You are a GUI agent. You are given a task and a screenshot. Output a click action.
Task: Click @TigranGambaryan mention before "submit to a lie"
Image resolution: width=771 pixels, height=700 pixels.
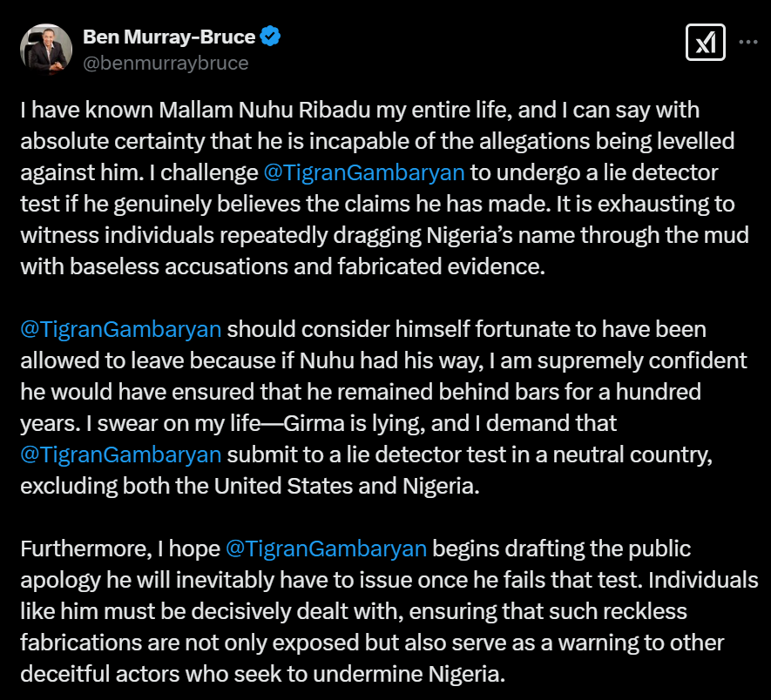[x=120, y=454]
